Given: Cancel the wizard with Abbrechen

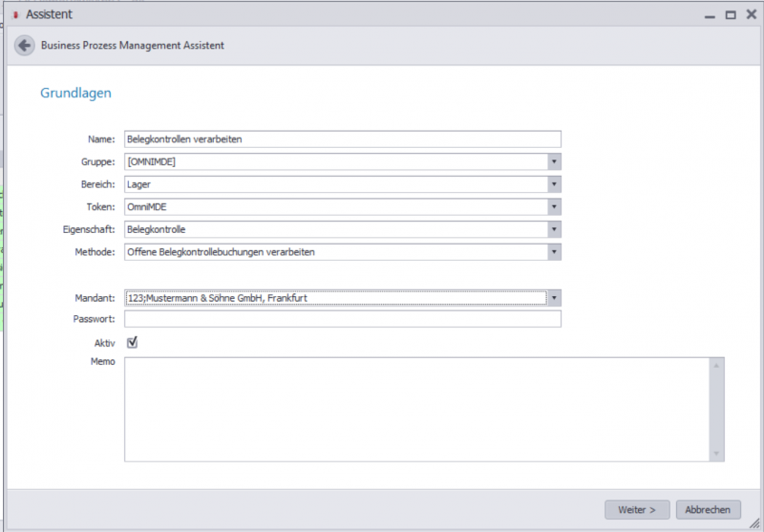Looking at the screenshot, I should tap(708, 510).
